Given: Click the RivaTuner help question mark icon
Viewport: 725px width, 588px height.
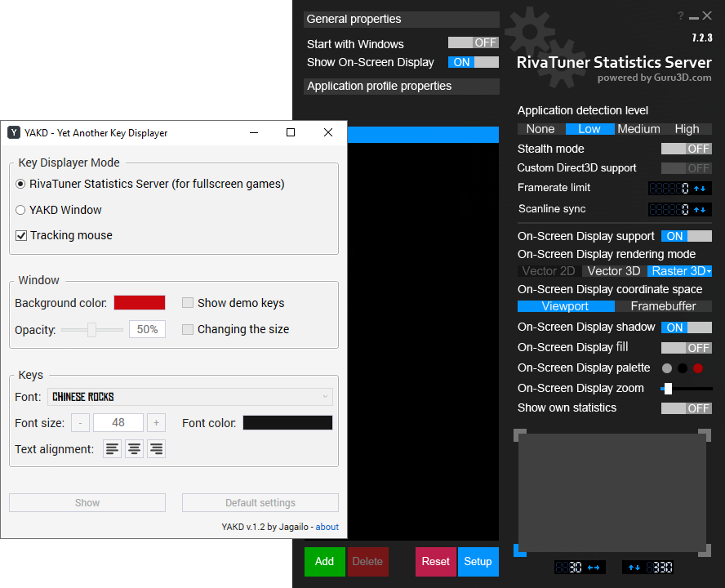Looking at the screenshot, I should pyautogui.click(x=681, y=16).
